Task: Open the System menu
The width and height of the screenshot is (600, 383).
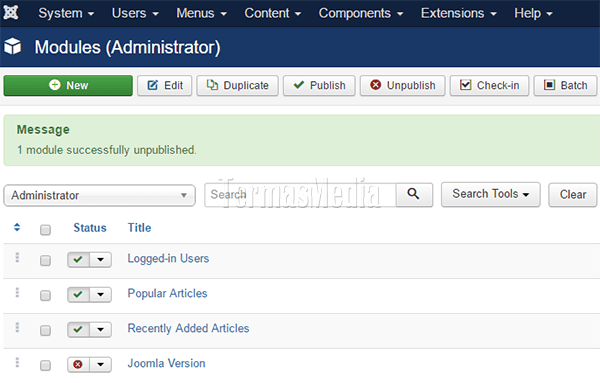Action: point(66,13)
